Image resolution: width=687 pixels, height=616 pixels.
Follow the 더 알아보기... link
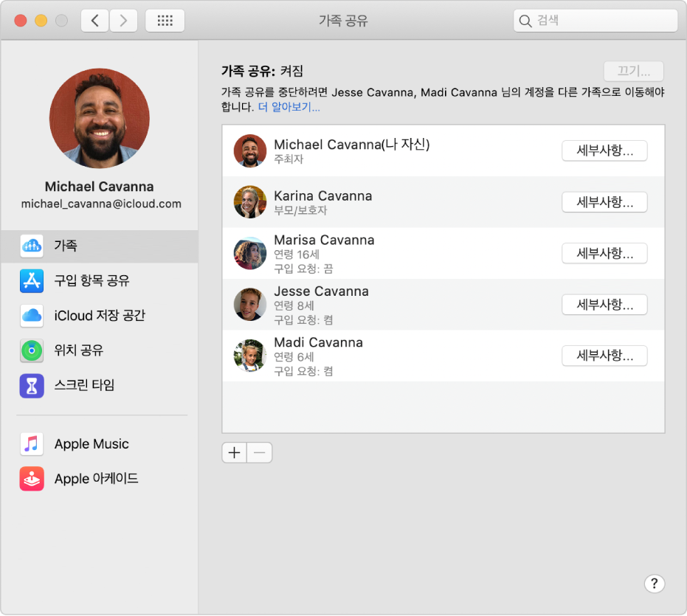click(289, 107)
